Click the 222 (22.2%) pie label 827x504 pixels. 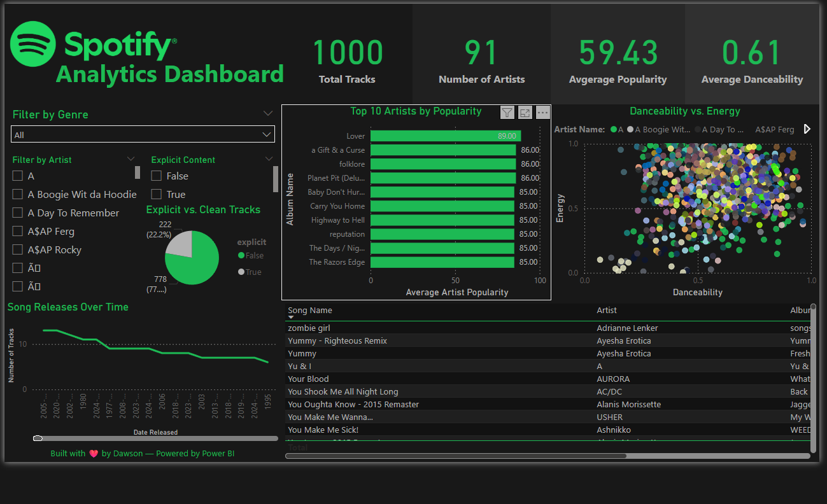pyautogui.click(x=159, y=230)
